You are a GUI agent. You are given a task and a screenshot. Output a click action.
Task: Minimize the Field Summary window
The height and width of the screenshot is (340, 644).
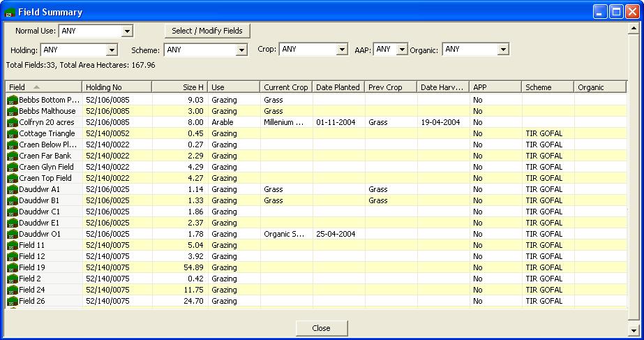(x=600, y=12)
